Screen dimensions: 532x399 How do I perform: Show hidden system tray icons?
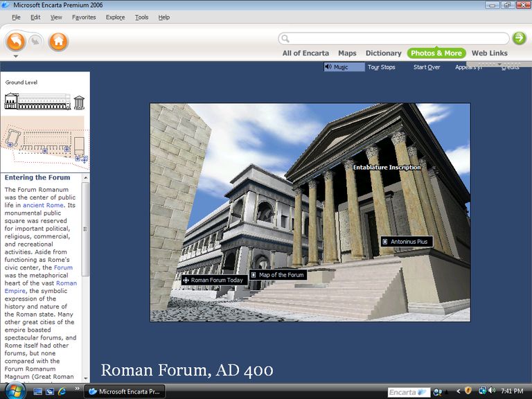458,392
